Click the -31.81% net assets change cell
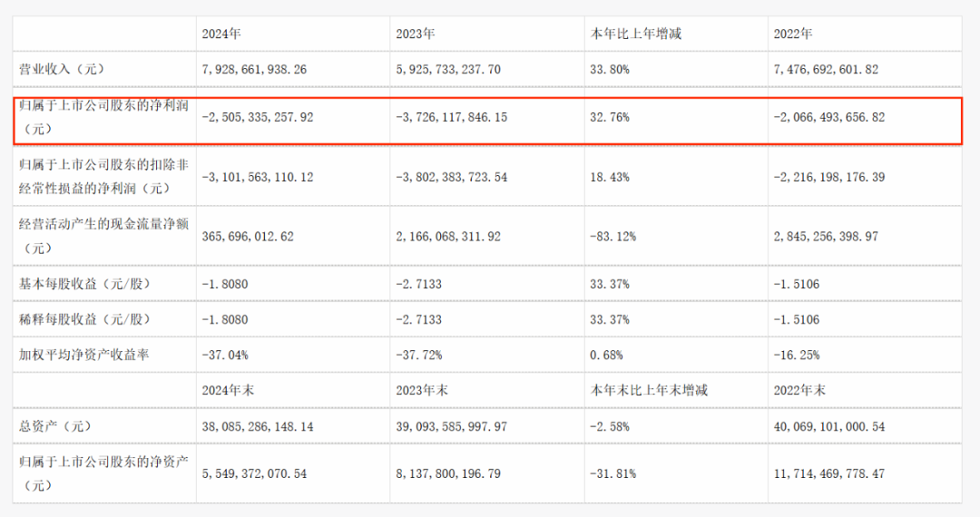The image size is (980, 517). pos(612,473)
